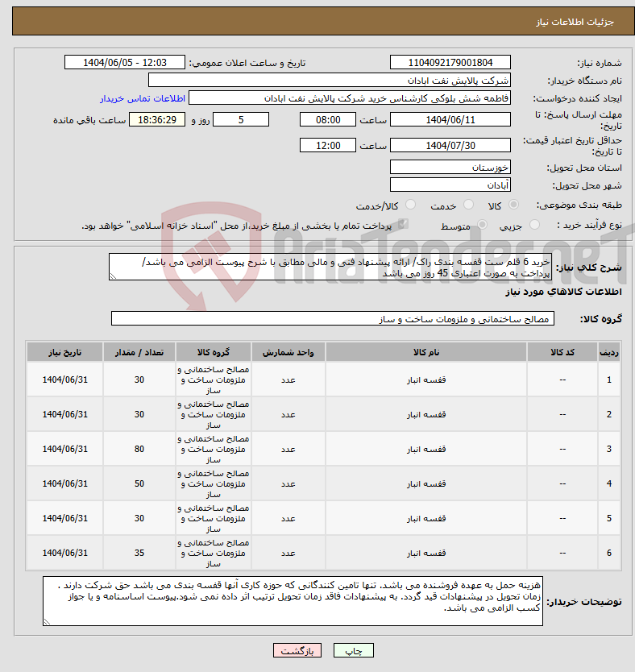Click the announcement date field 1404/06/05 - 12:03
Viewport: 635px width, 672px height.
click(125, 63)
